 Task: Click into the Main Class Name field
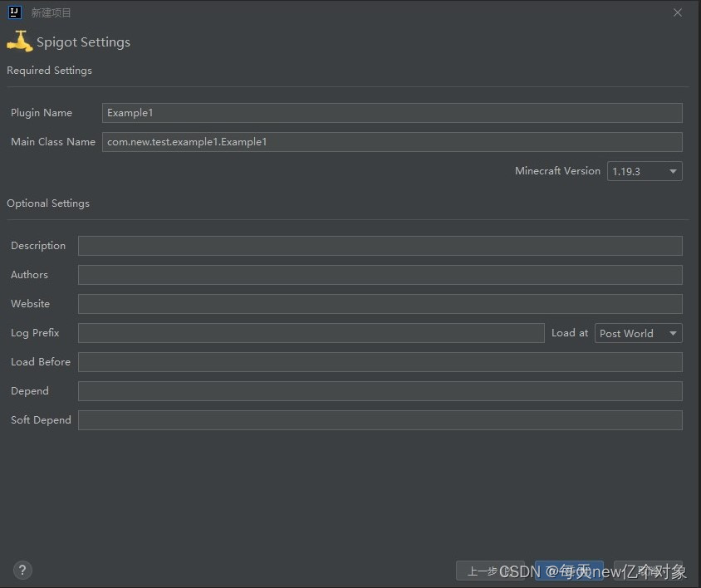(392, 142)
